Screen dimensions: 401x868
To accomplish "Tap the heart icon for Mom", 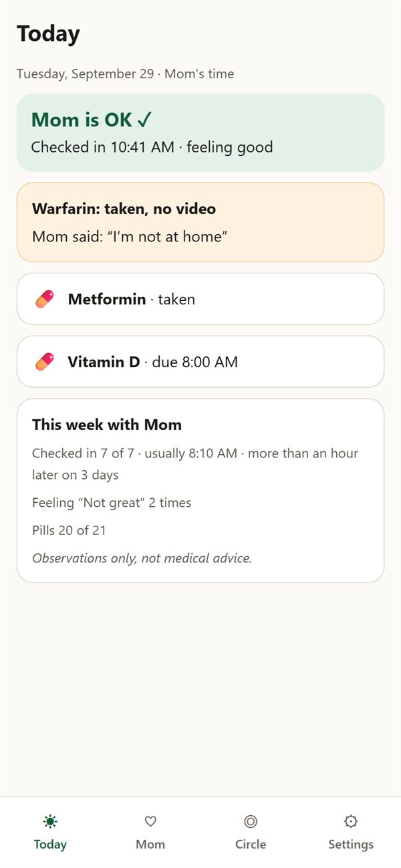I will (x=150, y=821).
